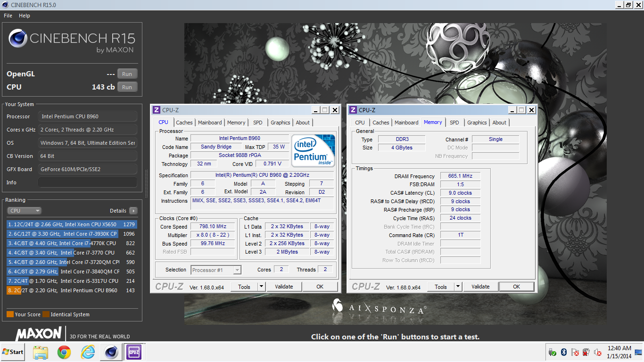Click Validate in the right CPU-Z window

[x=480, y=287]
